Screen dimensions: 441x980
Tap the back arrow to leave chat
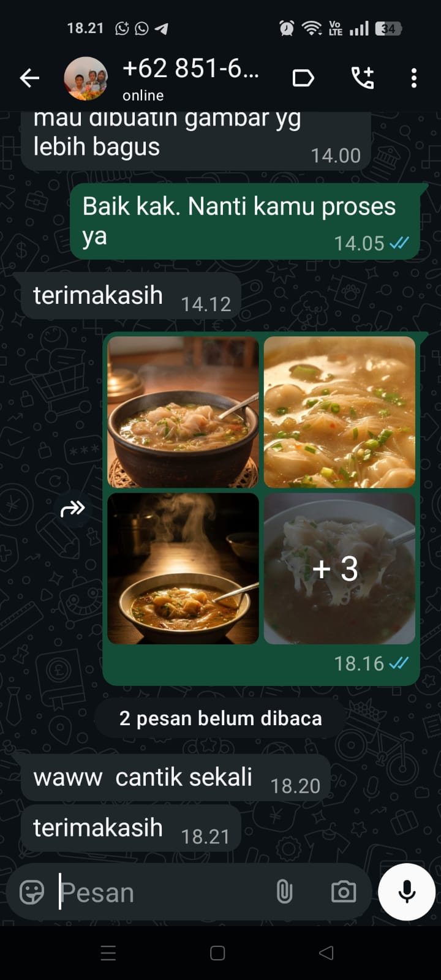(29, 78)
